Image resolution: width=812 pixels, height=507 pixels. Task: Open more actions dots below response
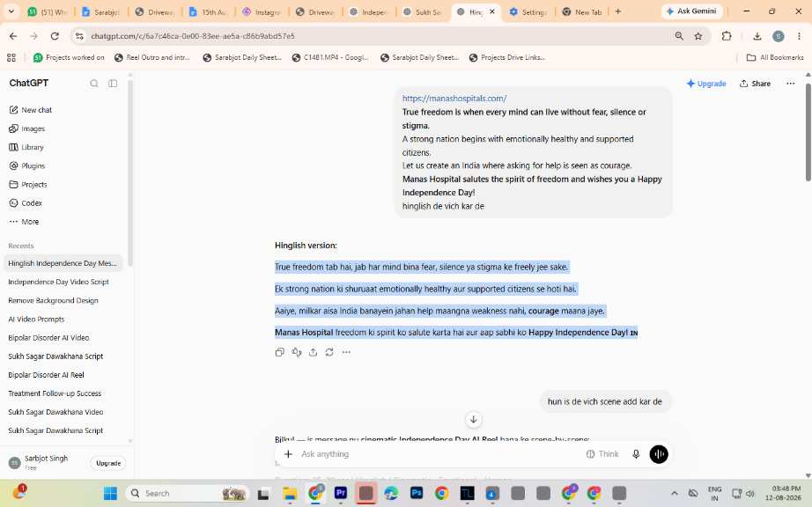pos(346,352)
